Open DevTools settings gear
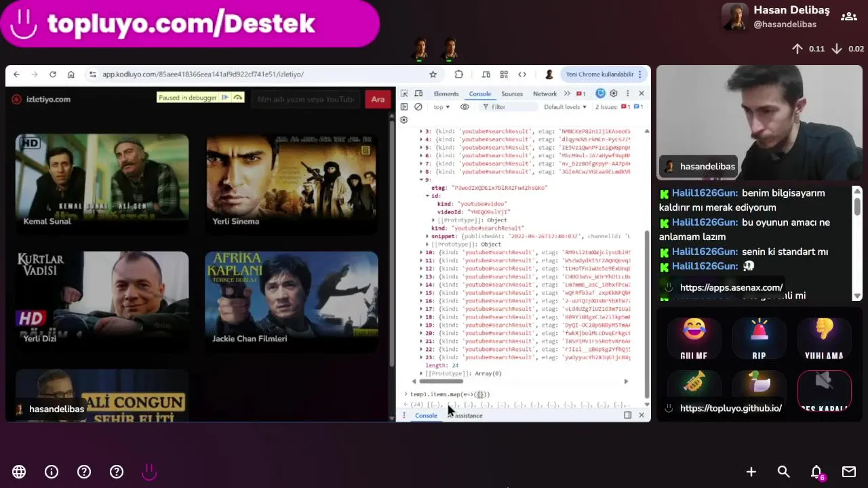 point(614,94)
